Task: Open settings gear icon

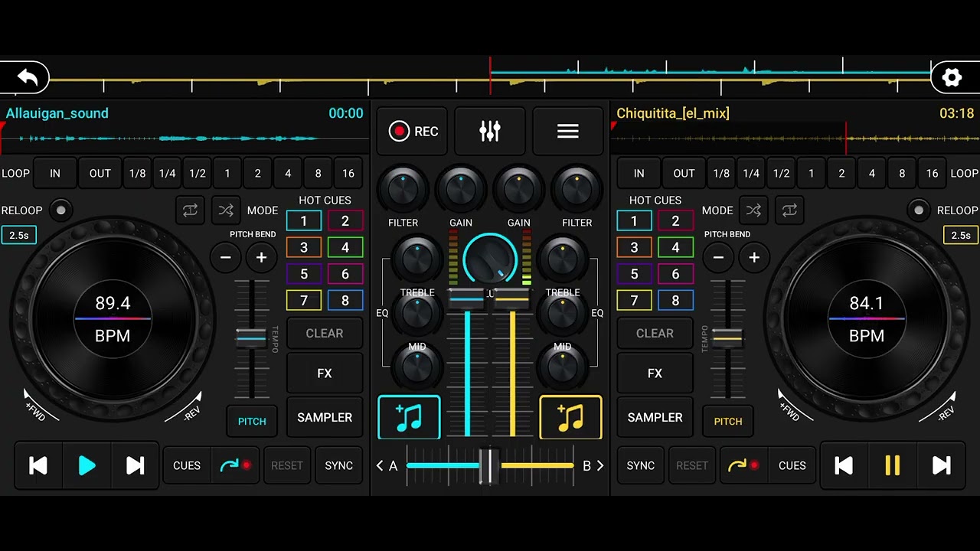Action: (952, 77)
